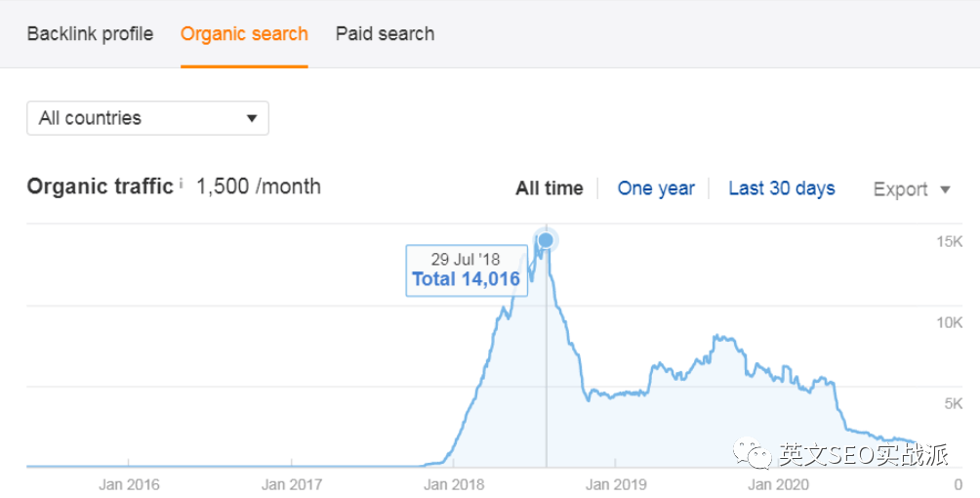Image resolution: width=980 pixels, height=498 pixels.
Task: Expand the Export menu
Action: [912, 188]
